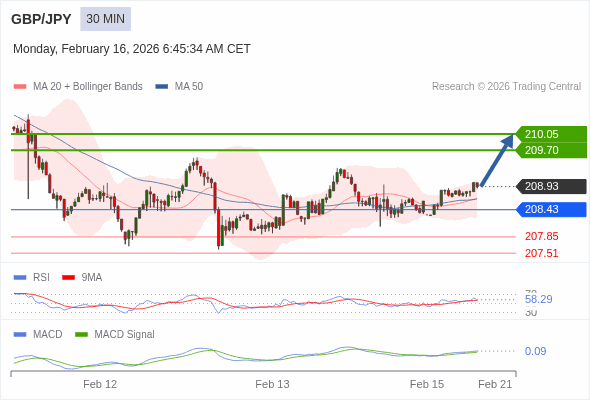
Task: Click the RSI legend blue swatch
Action: [x=20, y=278]
